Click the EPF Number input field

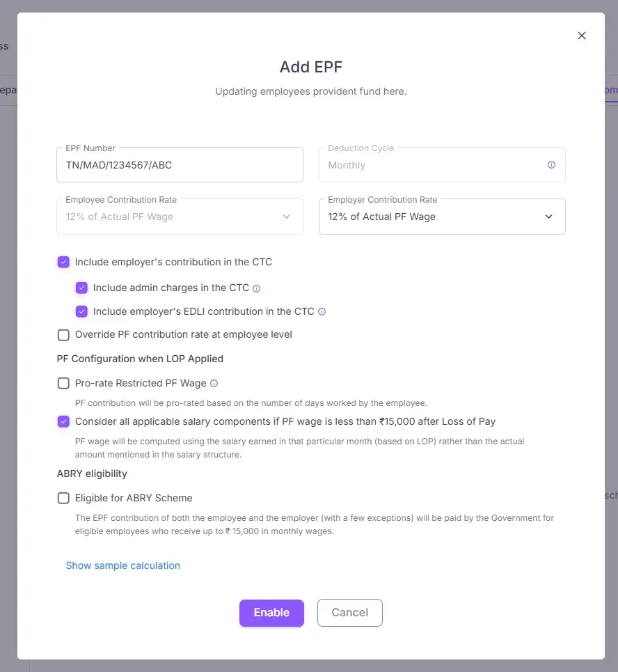[180, 164]
